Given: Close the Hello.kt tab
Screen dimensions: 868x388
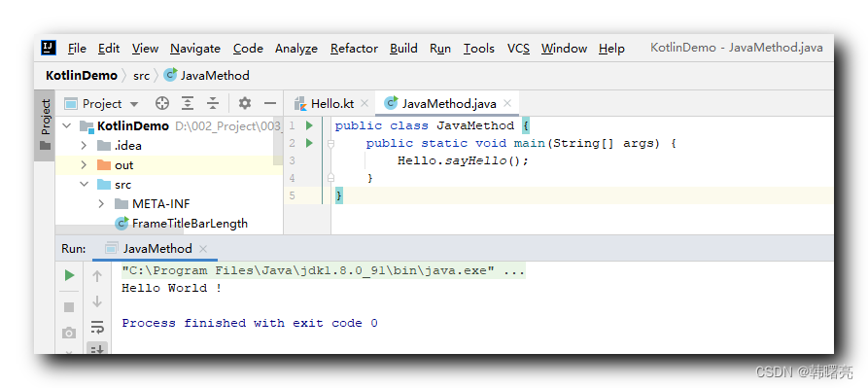Looking at the screenshot, I should (x=365, y=103).
